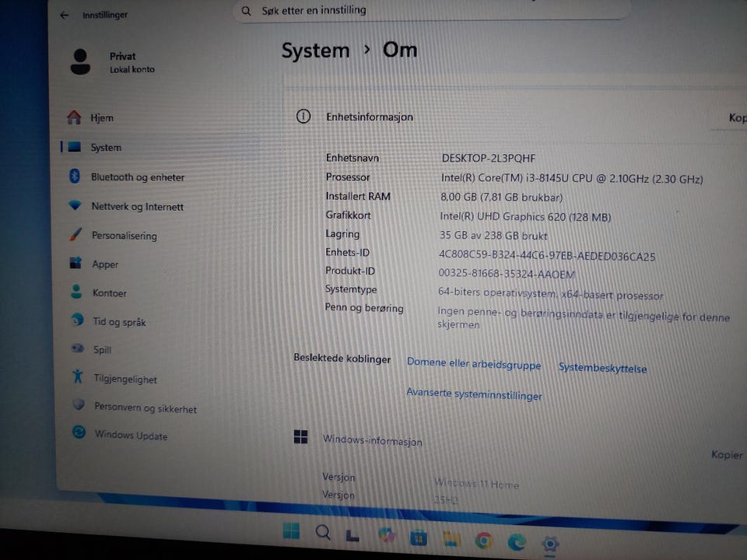
Task: Click the Windows logo beside Windows-informasjon
Action: tap(300, 436)
